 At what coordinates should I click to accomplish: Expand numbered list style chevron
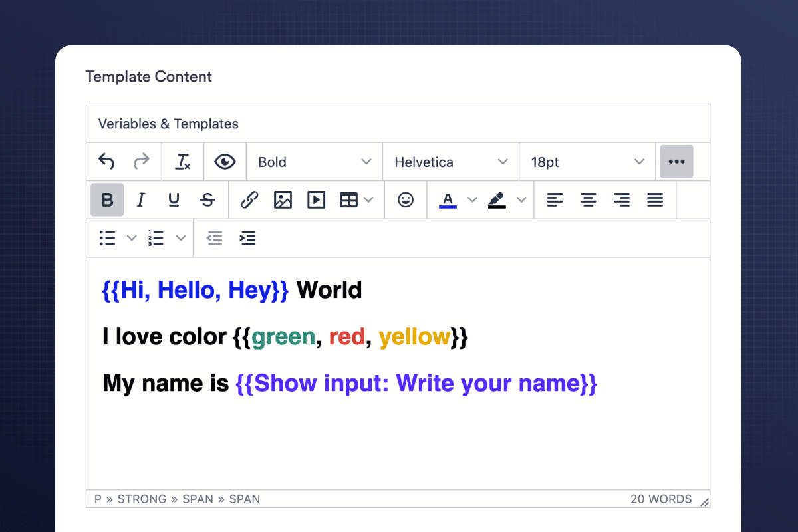pos(181,238)
